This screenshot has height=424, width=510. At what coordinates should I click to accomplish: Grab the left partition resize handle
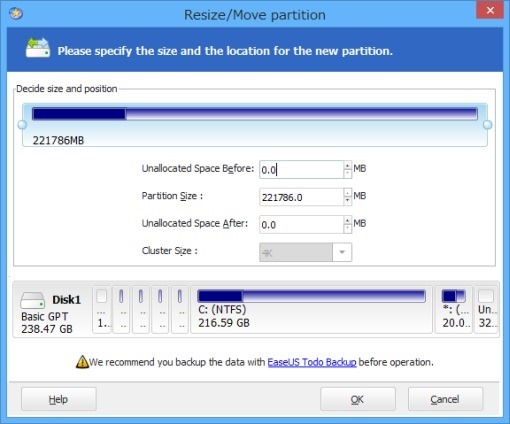[22, 125]
